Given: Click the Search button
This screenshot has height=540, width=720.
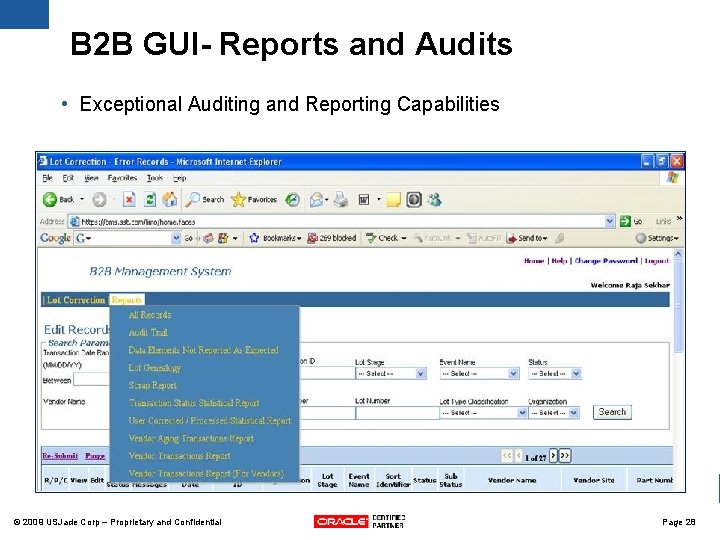Looking at the screenshot, I should (x=612, y=412).
